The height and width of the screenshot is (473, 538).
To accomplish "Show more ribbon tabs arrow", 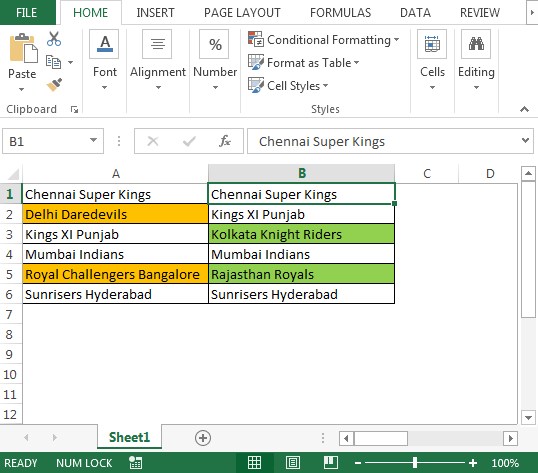I will coord(532,13).
